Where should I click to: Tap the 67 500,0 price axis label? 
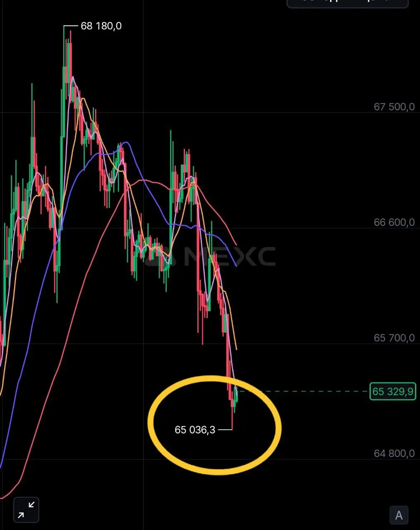[x=394, y=107]
